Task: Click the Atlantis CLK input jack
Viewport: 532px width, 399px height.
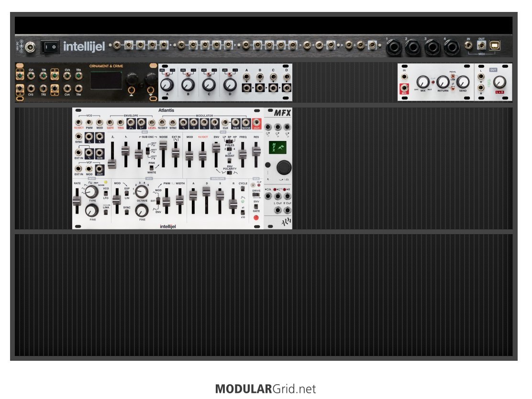Action: [225, 122]
